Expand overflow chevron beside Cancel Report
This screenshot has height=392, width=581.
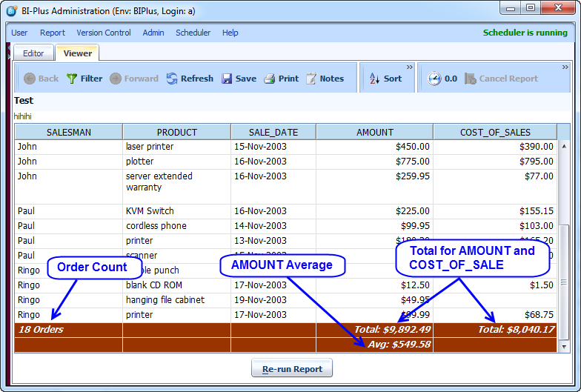pyautogui.click(x=565, y=67)
